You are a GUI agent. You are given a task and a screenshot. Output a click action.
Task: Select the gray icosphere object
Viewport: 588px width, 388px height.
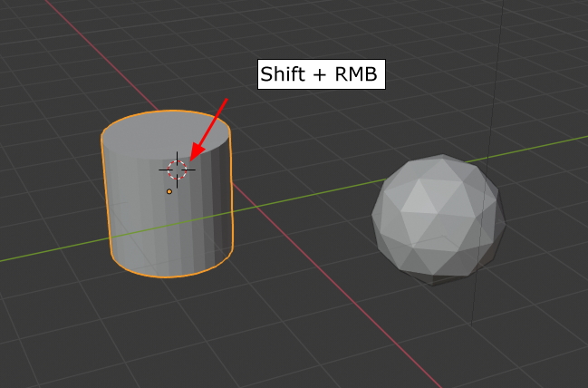[439, 220]
